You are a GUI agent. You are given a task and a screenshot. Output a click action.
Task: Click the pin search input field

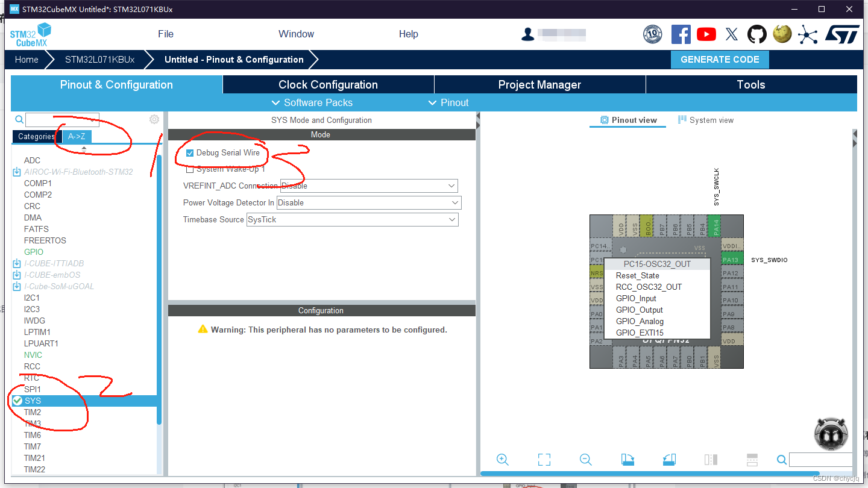tap(821, 460)
